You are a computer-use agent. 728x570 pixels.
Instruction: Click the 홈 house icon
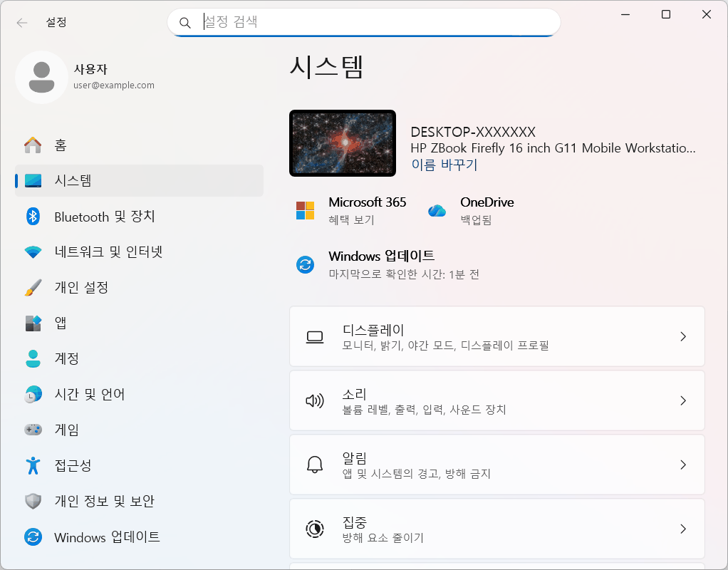click(33, 145)
